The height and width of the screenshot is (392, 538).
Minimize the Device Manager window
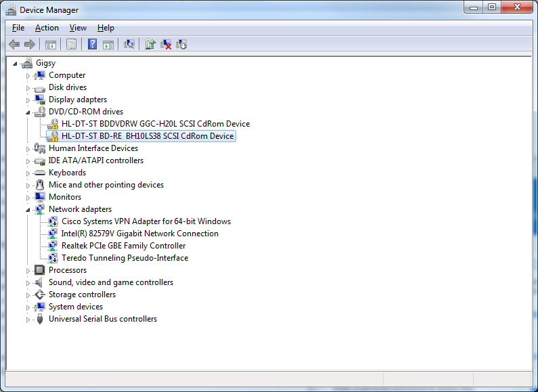coord(474,7)
